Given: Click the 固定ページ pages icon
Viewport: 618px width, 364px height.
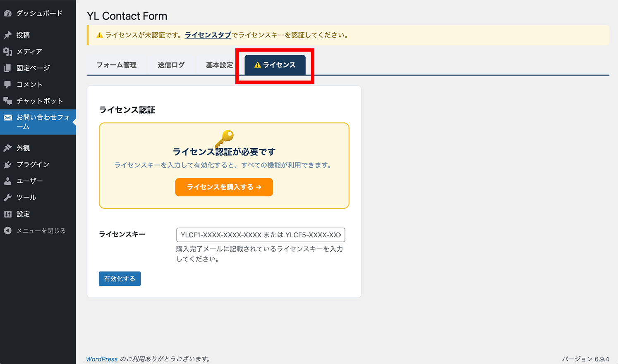Looking at the screenshot, I should pos(7,68).
